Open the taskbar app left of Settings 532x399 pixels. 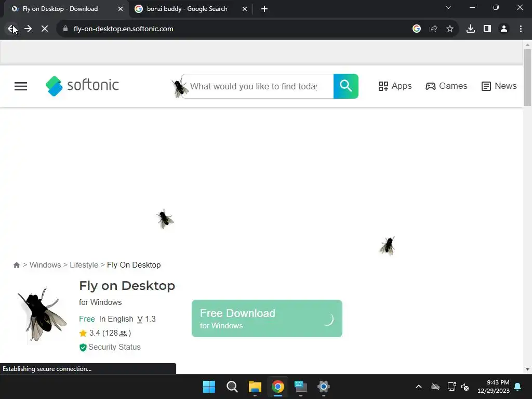[x=301, y=387]
